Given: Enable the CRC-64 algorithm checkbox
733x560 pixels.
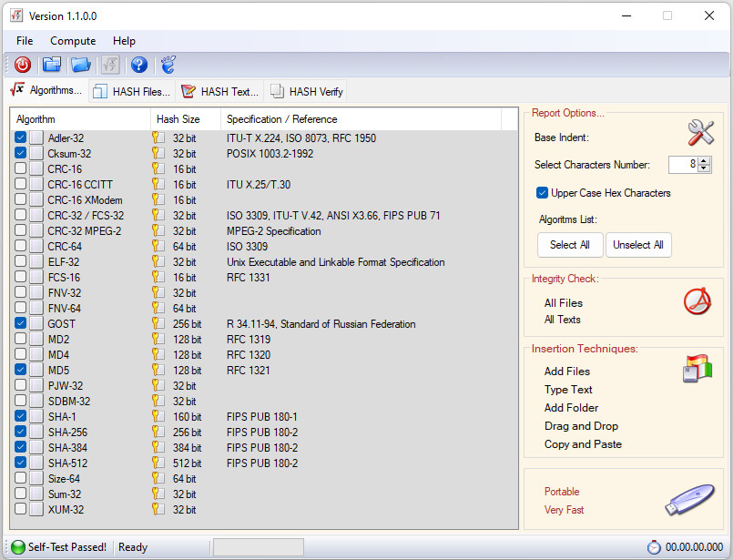Looking at the screenshot, I should coord(20,247).
